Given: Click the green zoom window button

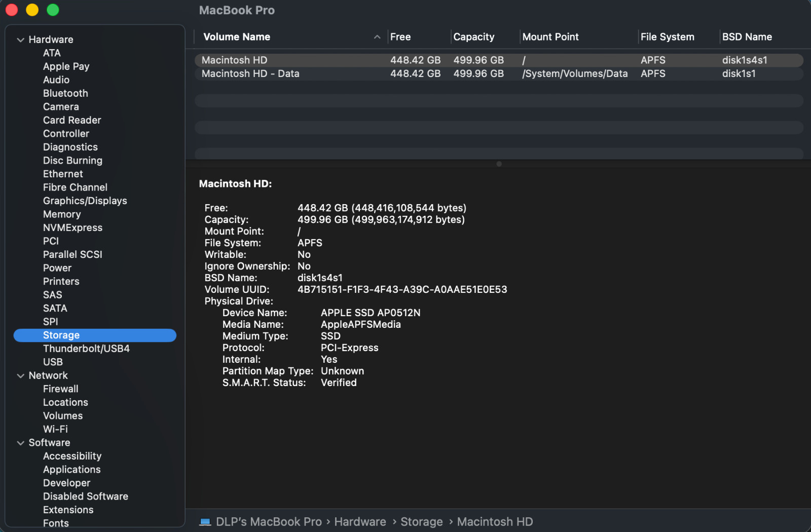Looking at the screenshot, I should (x=53, y=10).
